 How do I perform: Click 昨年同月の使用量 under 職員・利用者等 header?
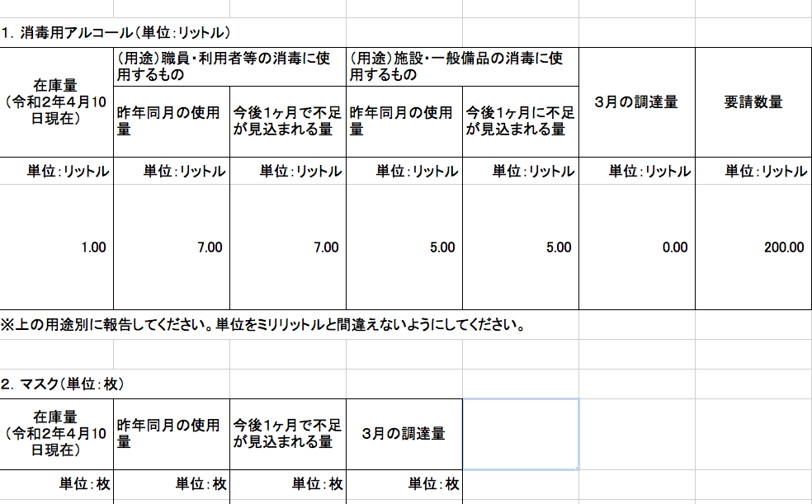(172, 121)
